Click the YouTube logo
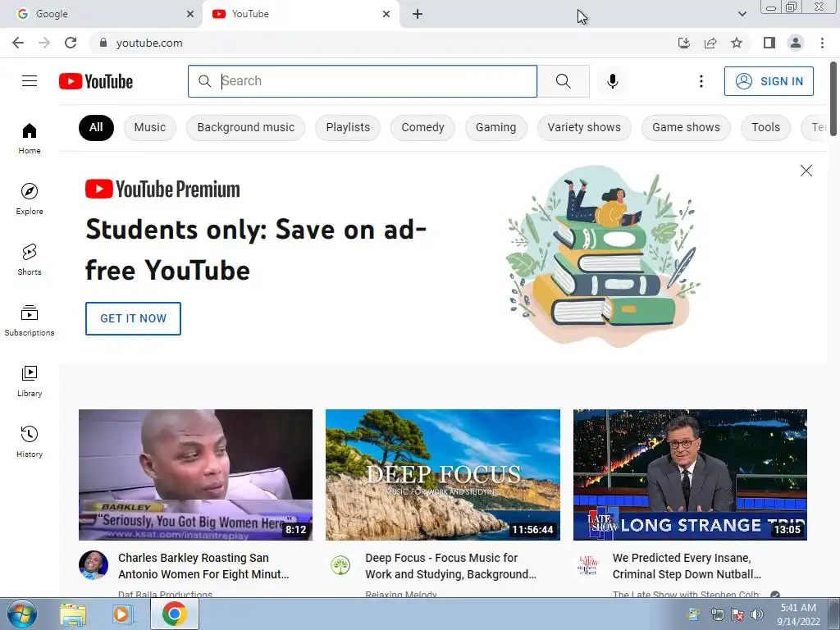840x630 pixels. 96,81
